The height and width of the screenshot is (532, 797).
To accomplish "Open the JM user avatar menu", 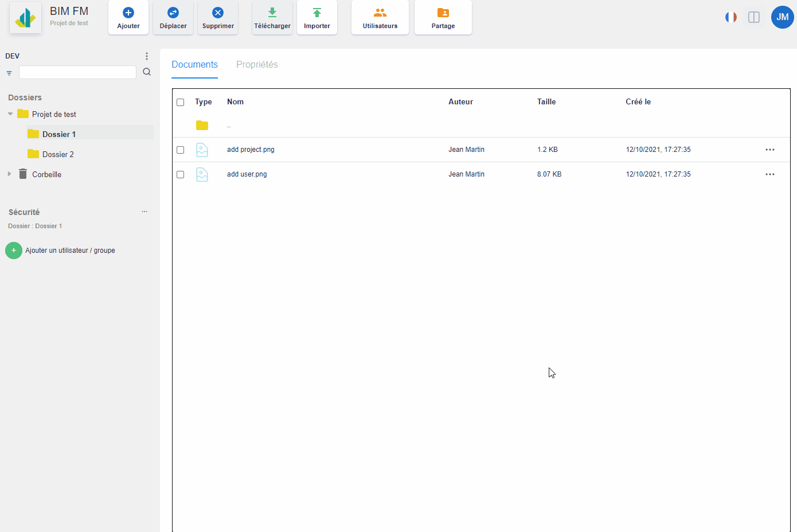I will (782, 17).
